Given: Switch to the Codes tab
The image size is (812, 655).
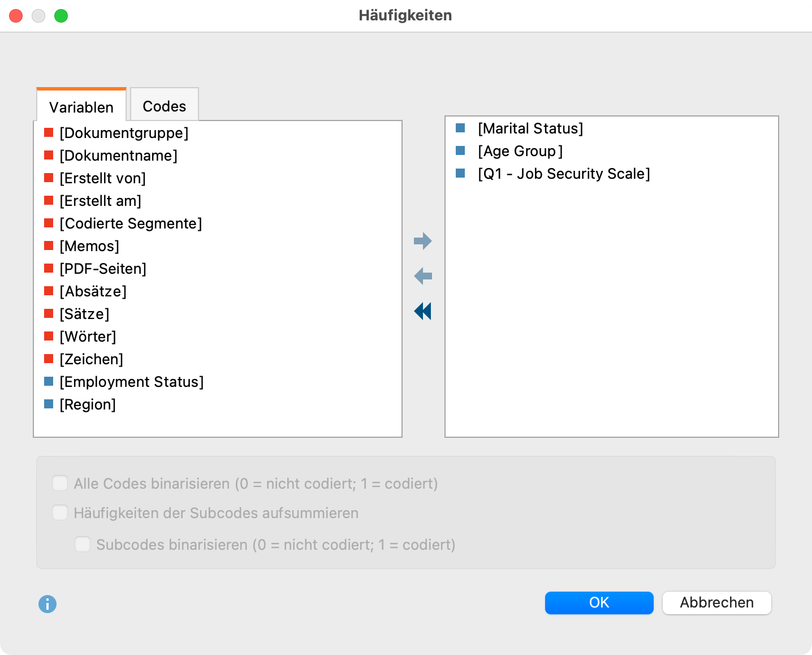Looking at the screenshot, I should tap(165, 106).
